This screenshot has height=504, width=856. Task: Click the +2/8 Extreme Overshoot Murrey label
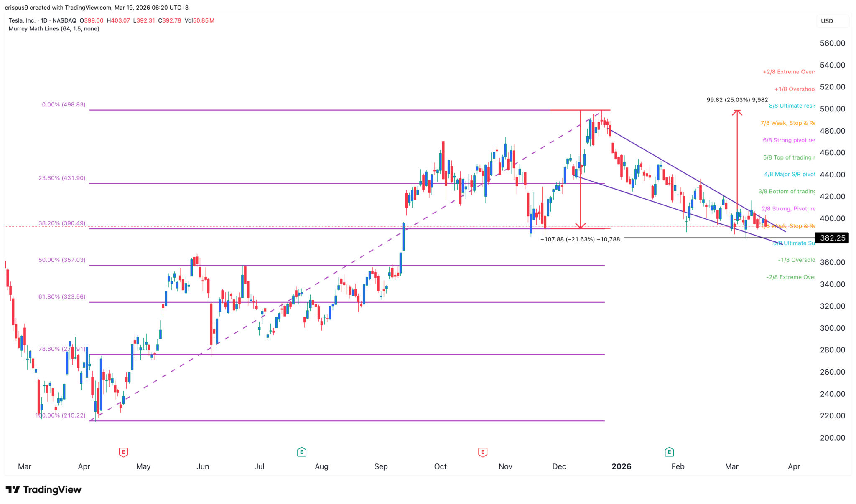788,72
